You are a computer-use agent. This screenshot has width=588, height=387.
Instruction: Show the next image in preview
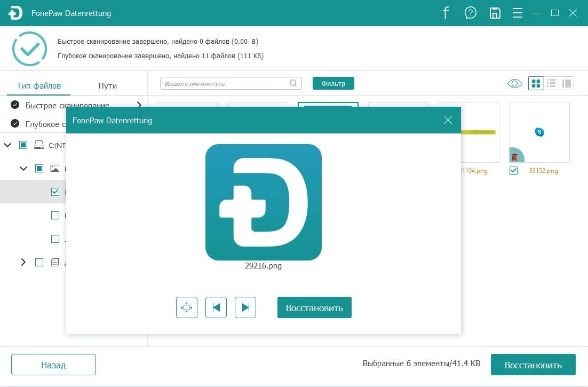245,307
